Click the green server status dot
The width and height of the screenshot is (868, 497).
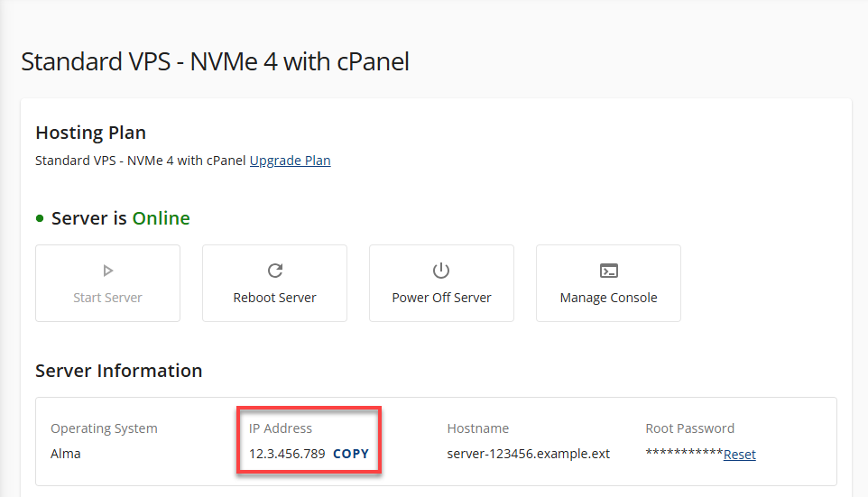click(40, 218)
